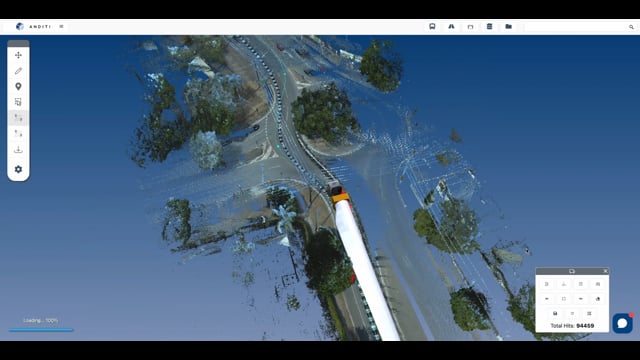Open the hamburger menu beside Anditi
This screenshot has height=360, width=640.
pos(61,27)
